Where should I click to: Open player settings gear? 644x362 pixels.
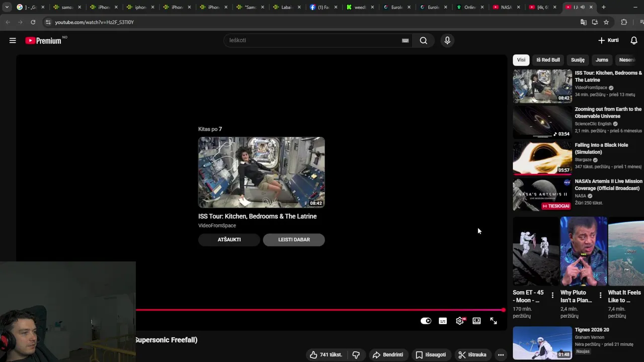[460, 321]
